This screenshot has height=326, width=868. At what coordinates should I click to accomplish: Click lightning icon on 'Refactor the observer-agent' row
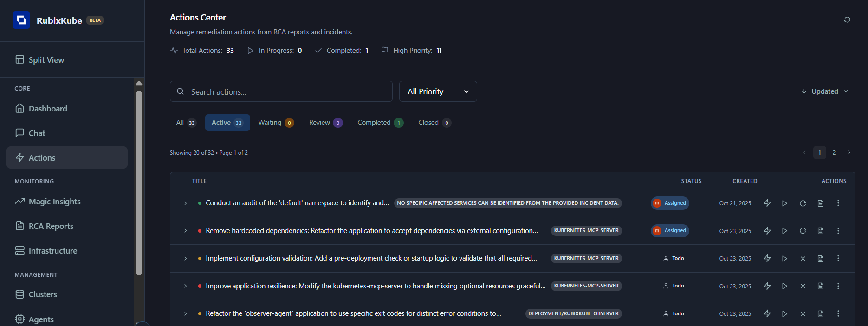coord(767,313)
